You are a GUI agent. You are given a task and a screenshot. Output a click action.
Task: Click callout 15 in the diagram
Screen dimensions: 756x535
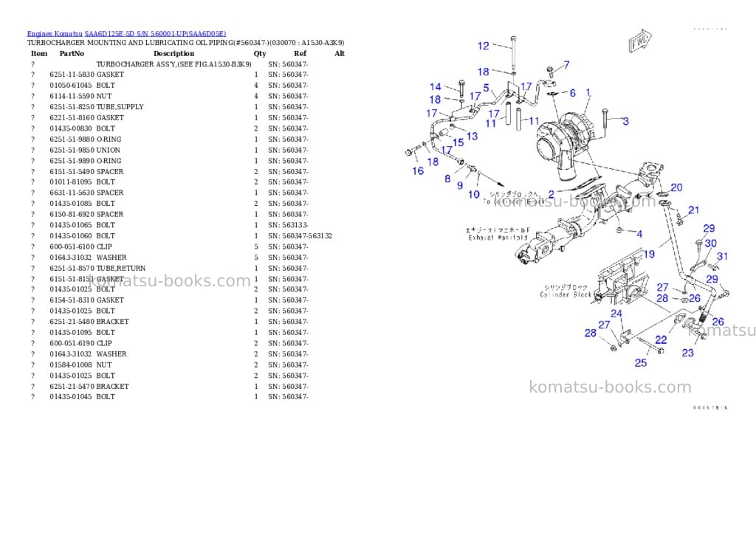click(458, 142)
